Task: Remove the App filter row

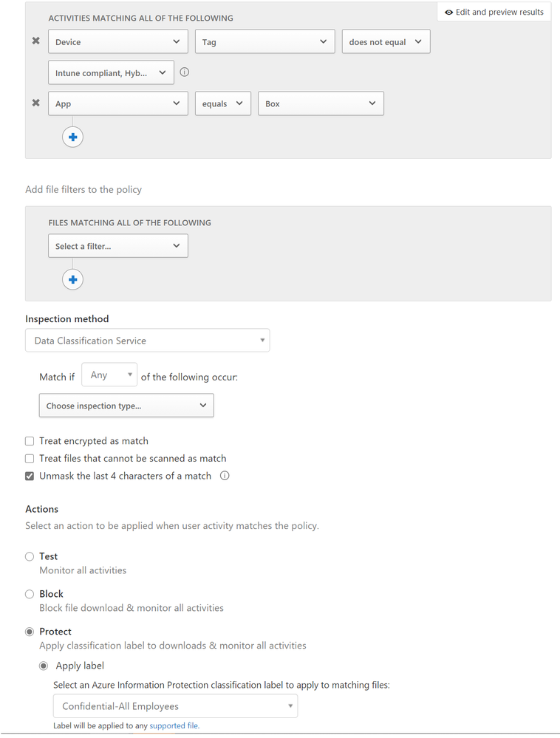Action: tap(35, 103)
